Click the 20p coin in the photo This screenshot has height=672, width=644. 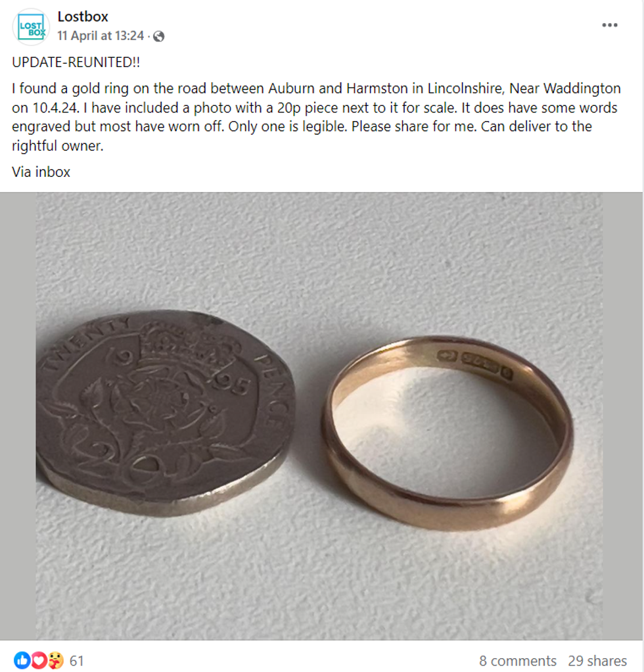coord(165,413)
